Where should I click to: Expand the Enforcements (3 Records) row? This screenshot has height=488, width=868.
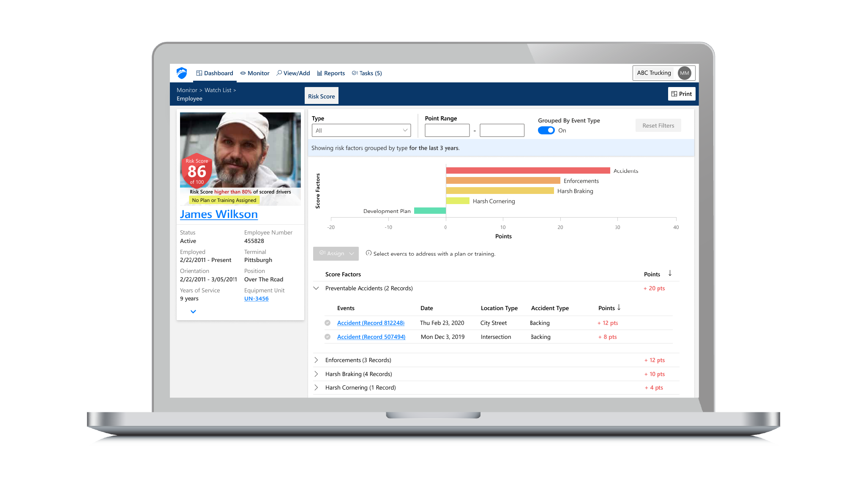pyautogui.click(x=316, y=360)
